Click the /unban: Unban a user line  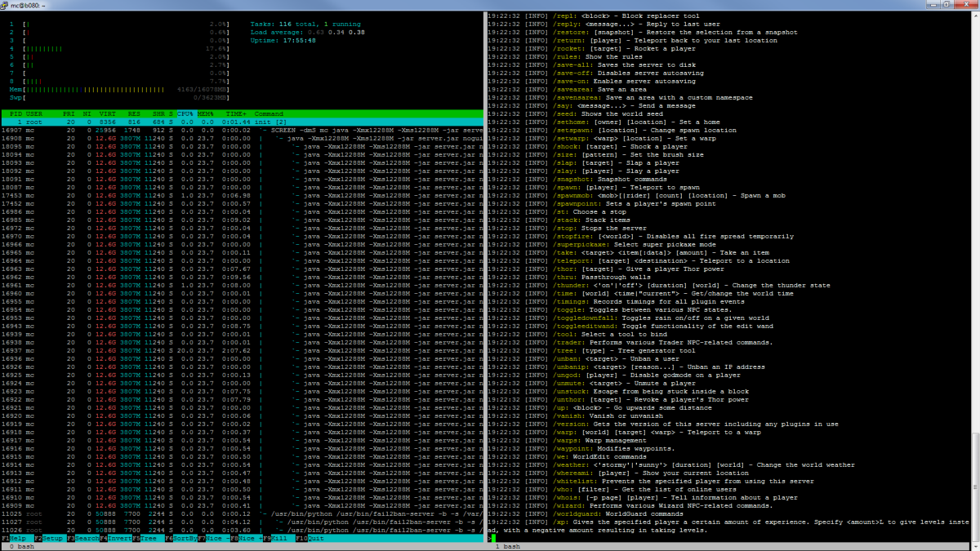[584, 358]
